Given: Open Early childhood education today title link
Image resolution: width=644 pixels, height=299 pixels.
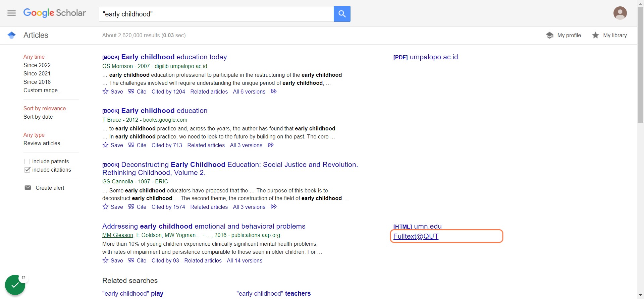Looking at the screenshot, I should click(174, 57).
